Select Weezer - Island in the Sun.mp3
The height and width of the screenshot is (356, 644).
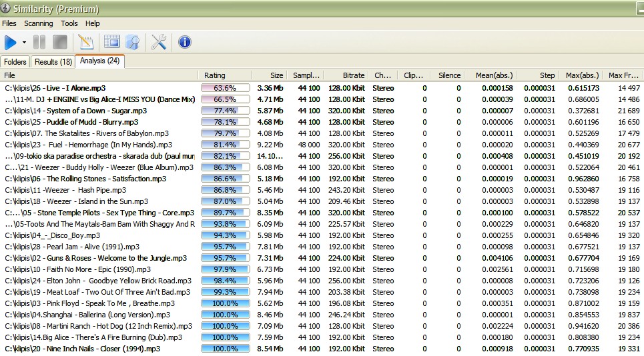tap(322, 201)
